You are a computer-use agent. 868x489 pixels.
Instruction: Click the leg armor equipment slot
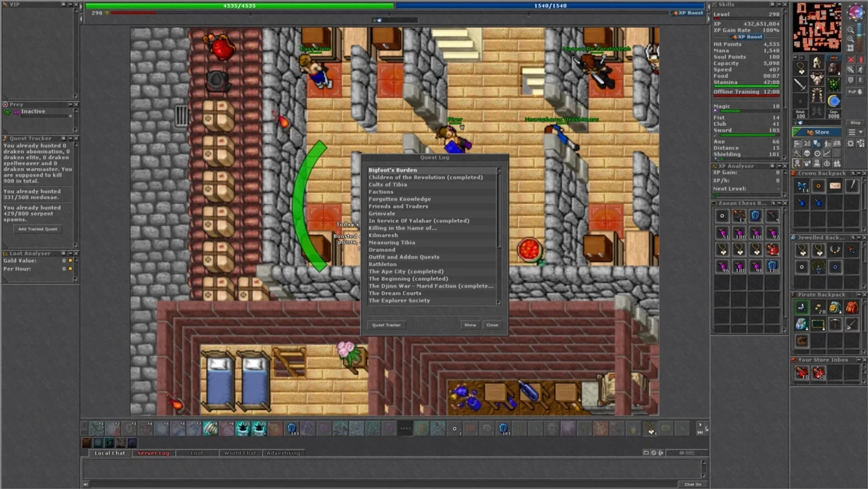(817, 95)
